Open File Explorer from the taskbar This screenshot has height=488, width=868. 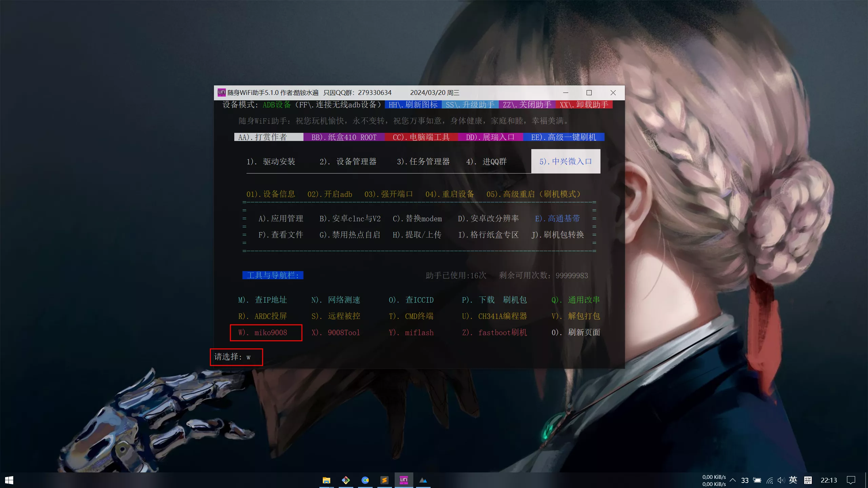(326, 480)
